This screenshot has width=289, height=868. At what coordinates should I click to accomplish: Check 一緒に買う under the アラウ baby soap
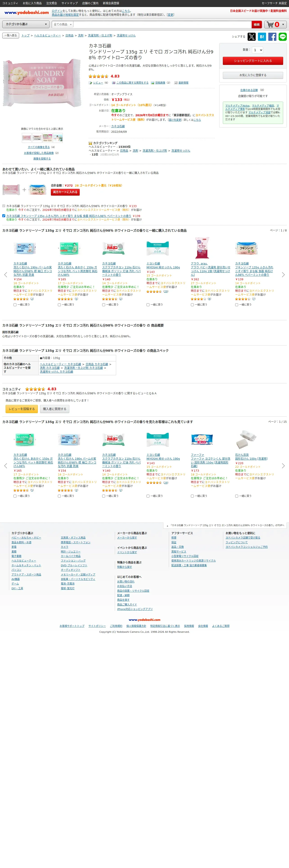(x=192, y=305)
